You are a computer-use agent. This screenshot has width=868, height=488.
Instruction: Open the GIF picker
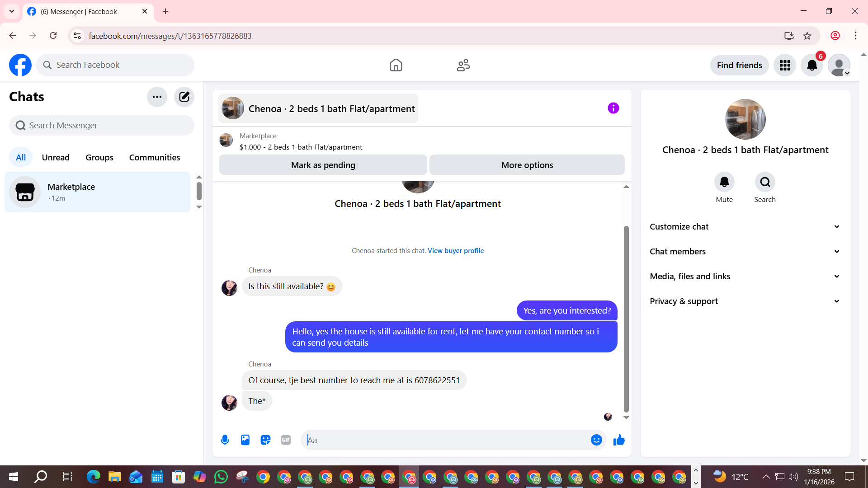point(286,440)
